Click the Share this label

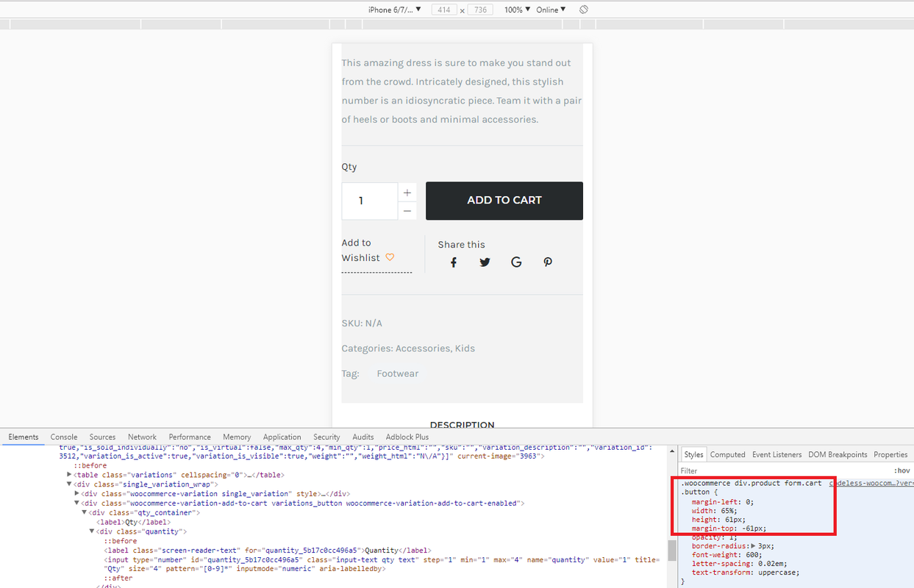click(462, 245)
